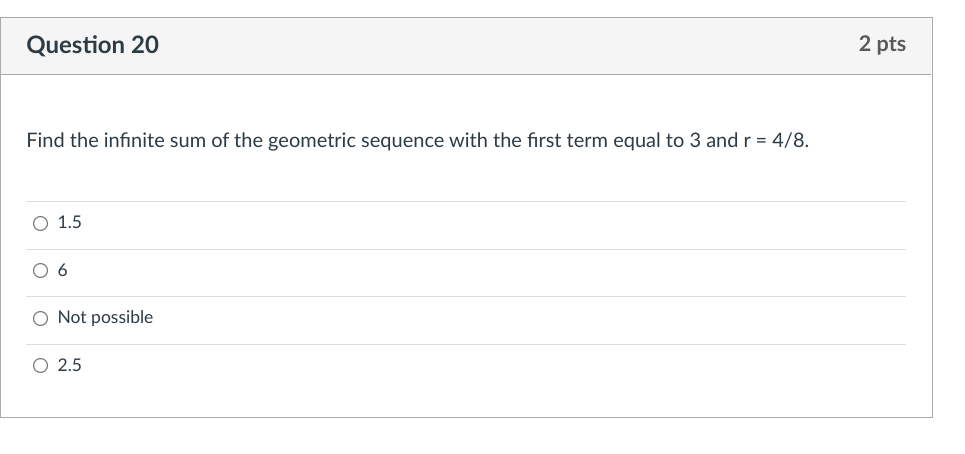The height and width of the screenshot is (454, 965).
Task: Click the Question 20 heading
Action: [92, 45]
